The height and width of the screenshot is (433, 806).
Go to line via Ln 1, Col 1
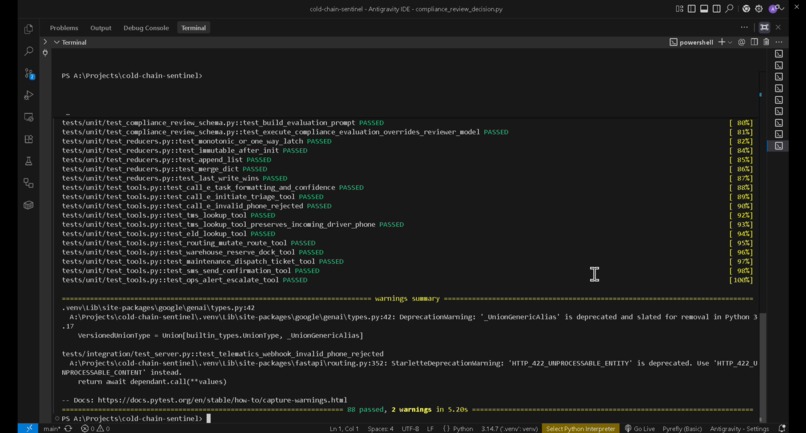344,428
